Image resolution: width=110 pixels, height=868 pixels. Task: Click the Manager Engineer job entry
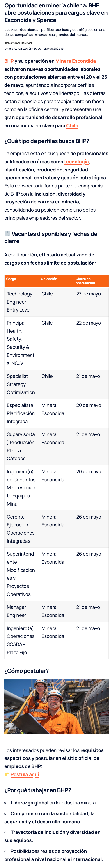click(x=22, y=611)
